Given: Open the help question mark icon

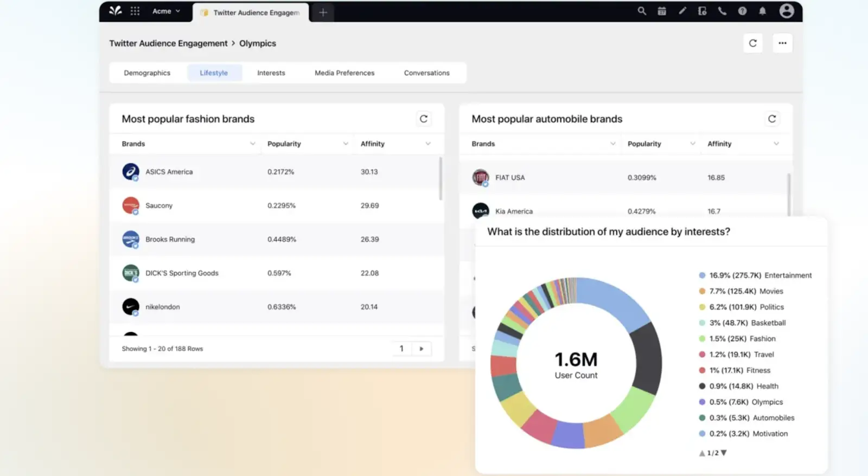Looking at the screenshot, I should [x=742, y=11].
